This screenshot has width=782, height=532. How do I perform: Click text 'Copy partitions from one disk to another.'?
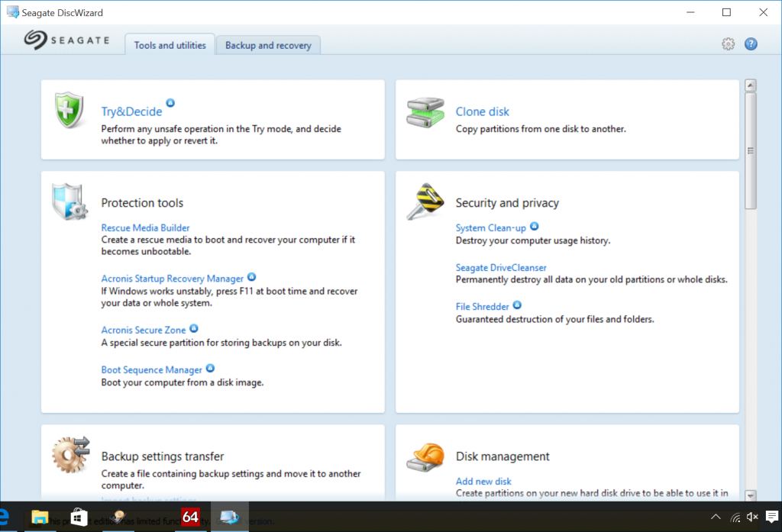(x=541, y=129)
